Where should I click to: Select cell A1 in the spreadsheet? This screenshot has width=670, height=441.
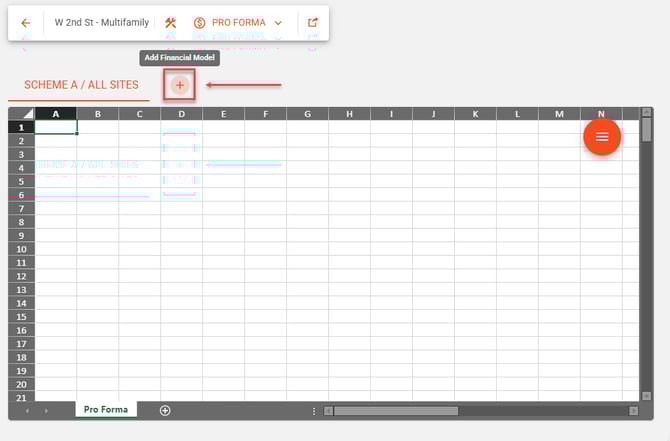[x=56, y=127]
